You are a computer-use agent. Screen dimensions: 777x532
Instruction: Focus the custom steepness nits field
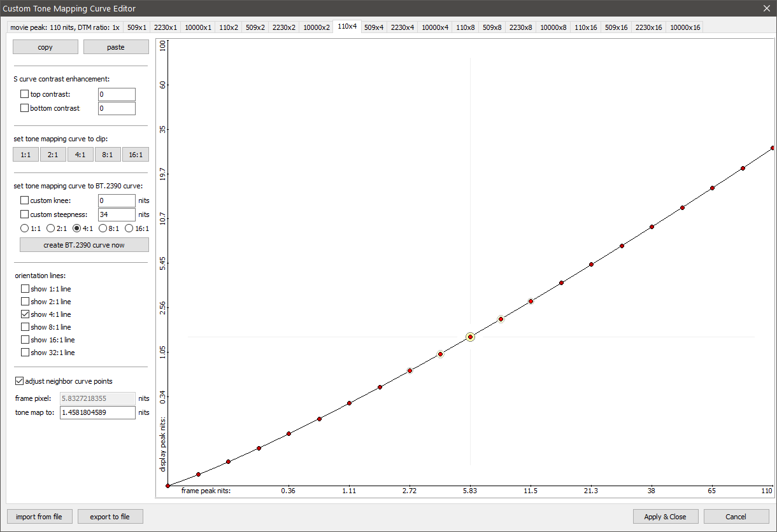(x=117, y=214)
